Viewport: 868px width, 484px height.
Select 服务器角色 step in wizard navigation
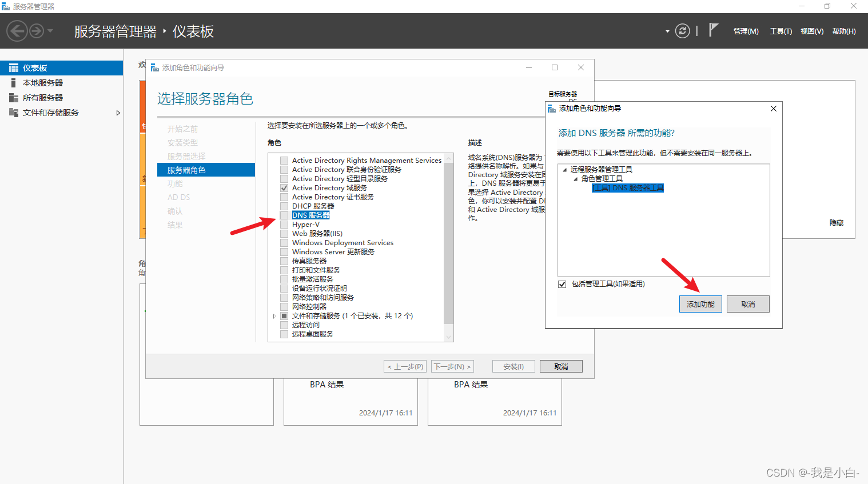tap(206, 170)
